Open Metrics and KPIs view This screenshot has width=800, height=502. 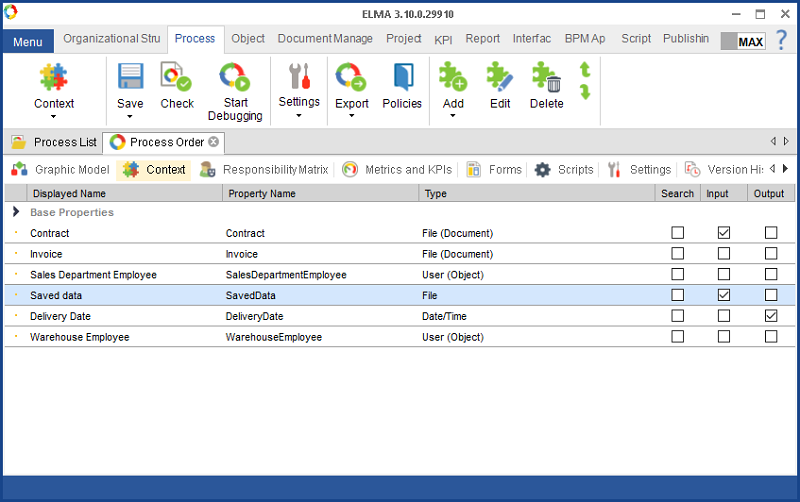click(397, 169)
